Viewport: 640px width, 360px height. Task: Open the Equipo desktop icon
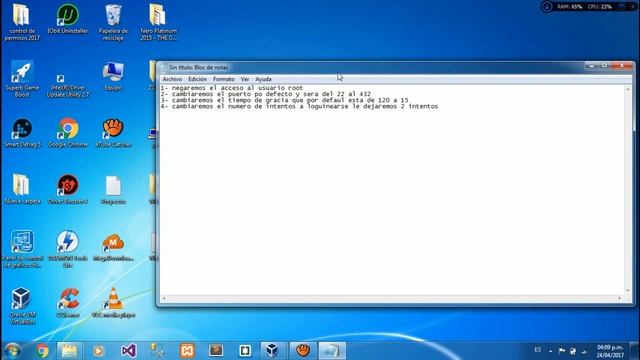[x=113, y=76]
